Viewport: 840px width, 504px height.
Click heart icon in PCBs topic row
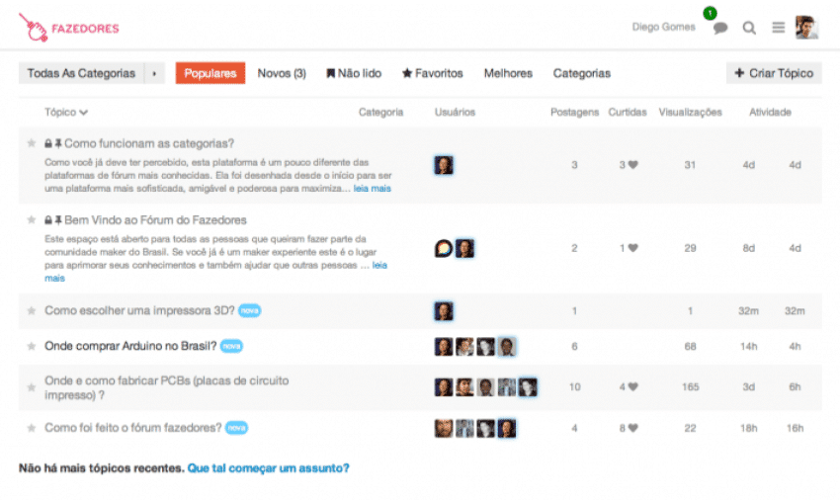click(632, 386)
